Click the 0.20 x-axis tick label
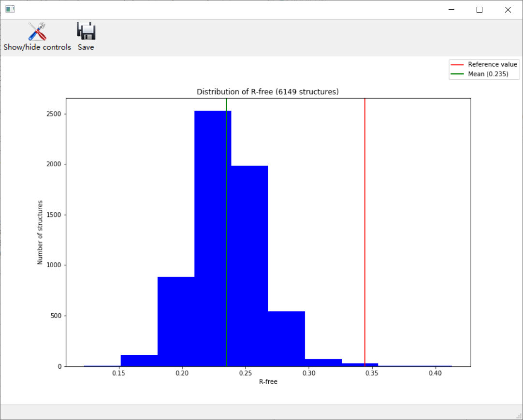The width and height of the screenshot is (523, 420). [182, 373]
